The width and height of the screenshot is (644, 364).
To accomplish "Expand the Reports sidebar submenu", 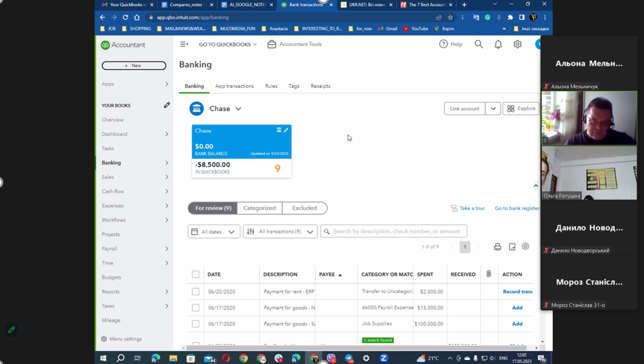I will [x=167, y=292].
